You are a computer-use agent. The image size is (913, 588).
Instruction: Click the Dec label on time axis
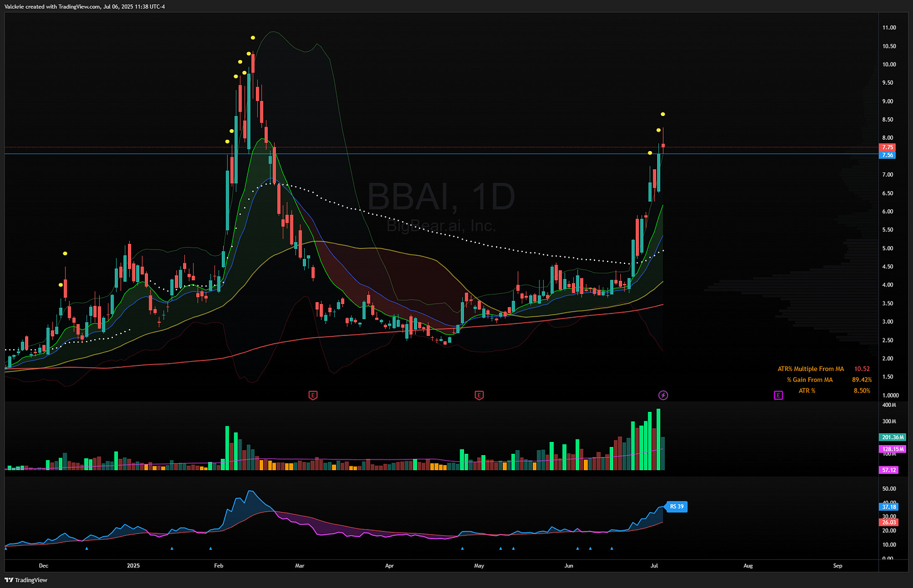[43, 565]
